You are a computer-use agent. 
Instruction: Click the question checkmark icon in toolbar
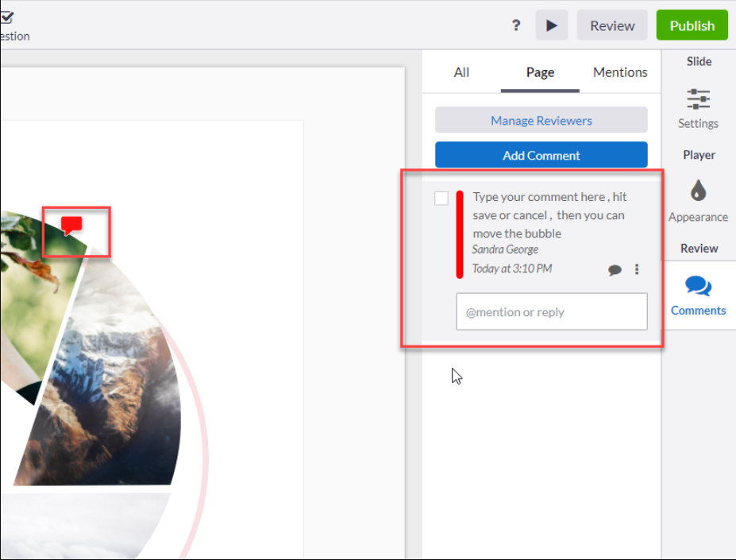pyautogui.click(x=6, y=17)
